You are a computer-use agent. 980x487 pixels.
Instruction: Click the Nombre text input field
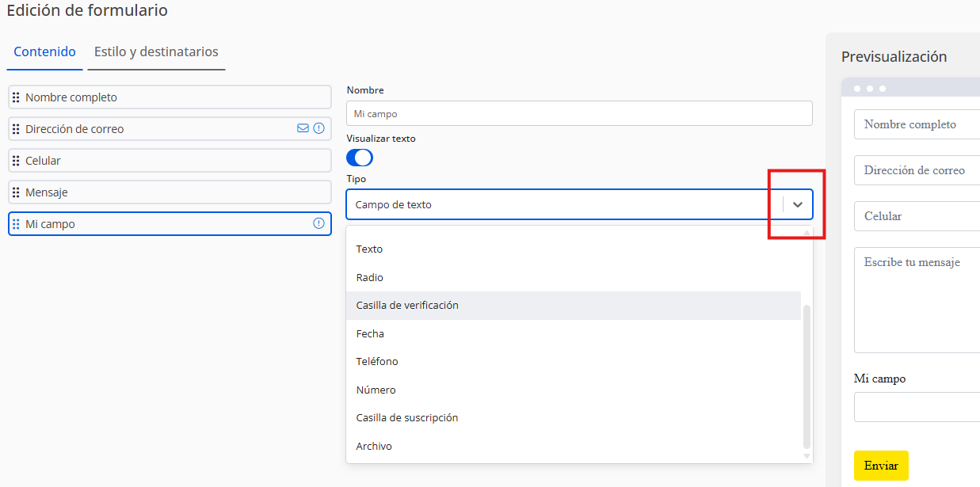click(579, 113)
